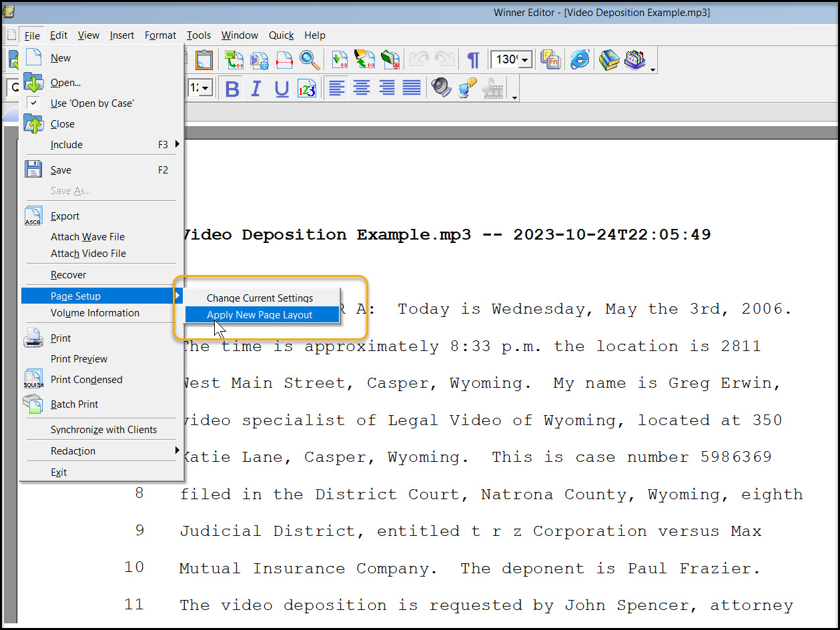Viewport: 840px width, 630px height.
Task: Select Apply New Page Layout
Action: (262, 315)
